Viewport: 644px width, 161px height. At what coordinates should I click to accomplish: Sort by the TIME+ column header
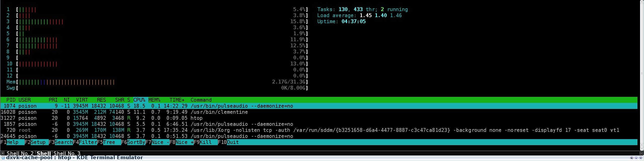[x=177, y=100]
